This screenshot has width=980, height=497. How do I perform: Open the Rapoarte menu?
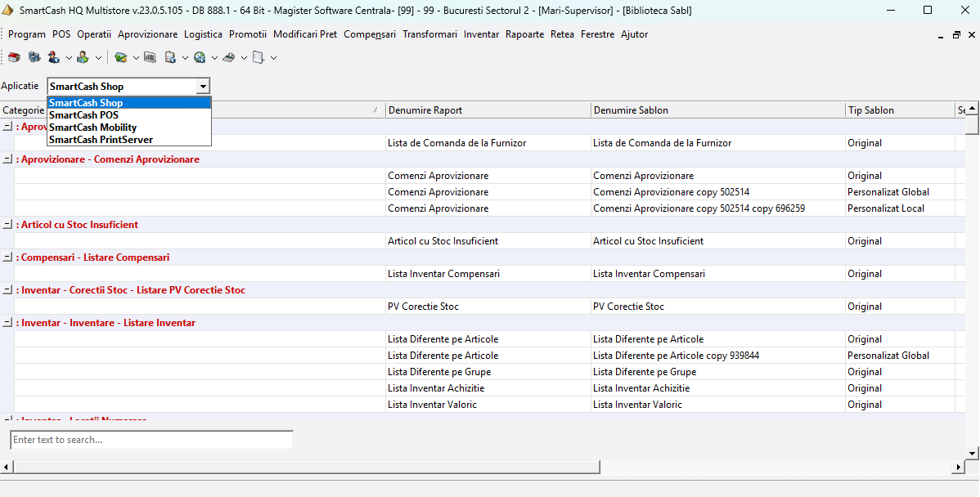tap(525, 34)
